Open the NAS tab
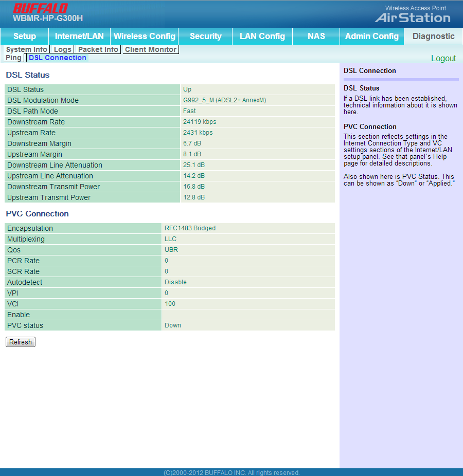 point(316,36)
